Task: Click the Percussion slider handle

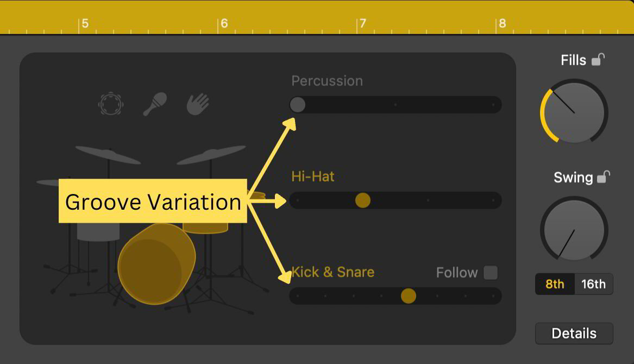Action: point(297,105)
